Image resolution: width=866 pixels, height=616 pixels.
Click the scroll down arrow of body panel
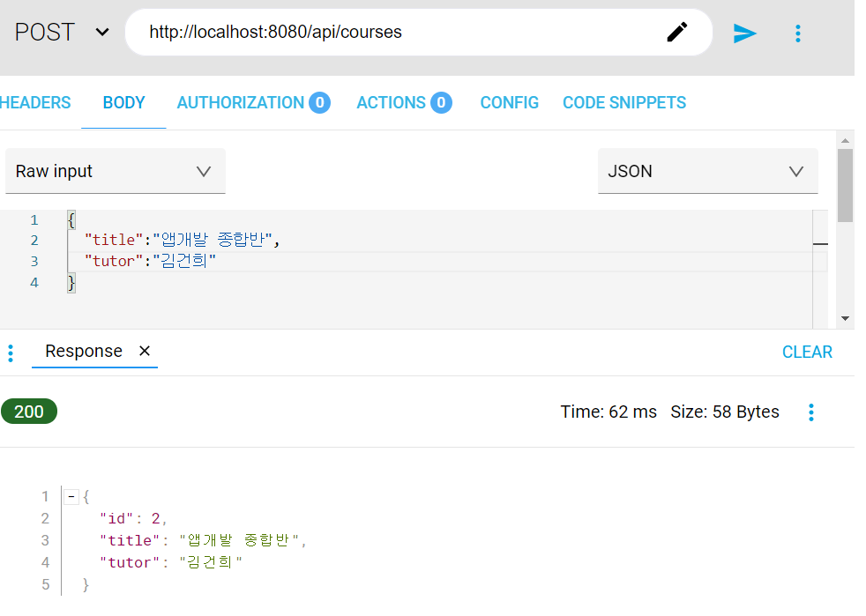[x=845, y=318]
